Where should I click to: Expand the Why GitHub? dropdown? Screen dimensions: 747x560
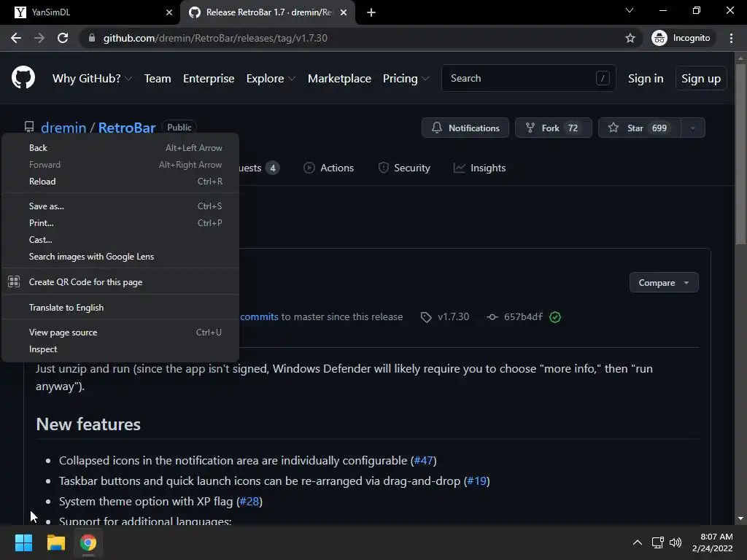pyautogui.click(x=92, y=79)
